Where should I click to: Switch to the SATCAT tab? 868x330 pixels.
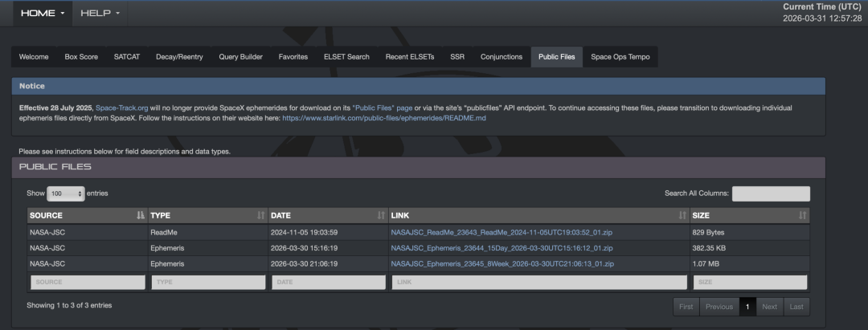(126, 57)
